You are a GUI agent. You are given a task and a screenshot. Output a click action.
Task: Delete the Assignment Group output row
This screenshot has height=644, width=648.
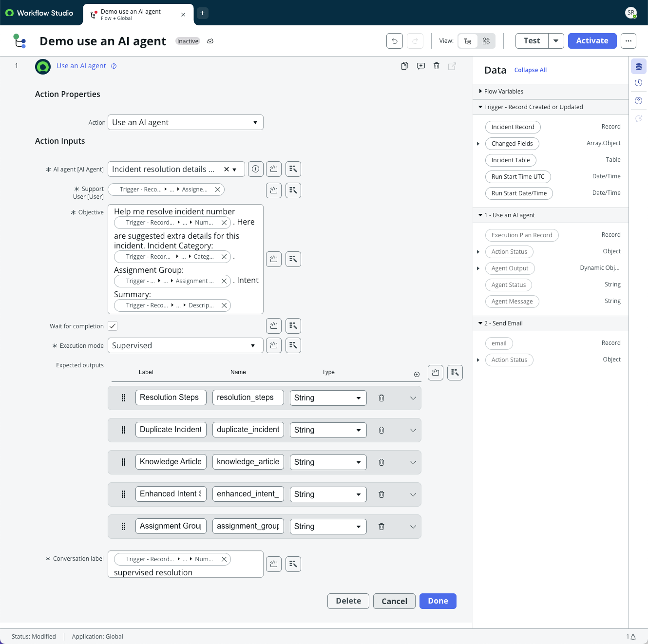pyautogui.click(x=381, y=527)
